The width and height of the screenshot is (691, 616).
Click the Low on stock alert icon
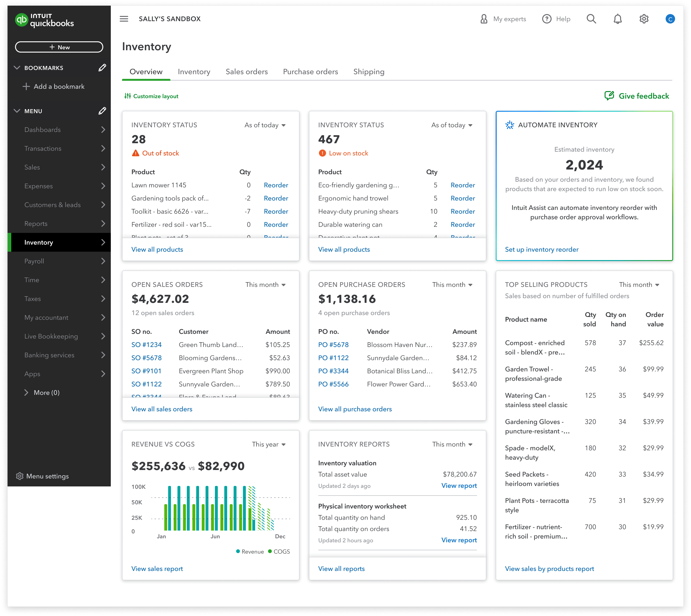point(322,153)
